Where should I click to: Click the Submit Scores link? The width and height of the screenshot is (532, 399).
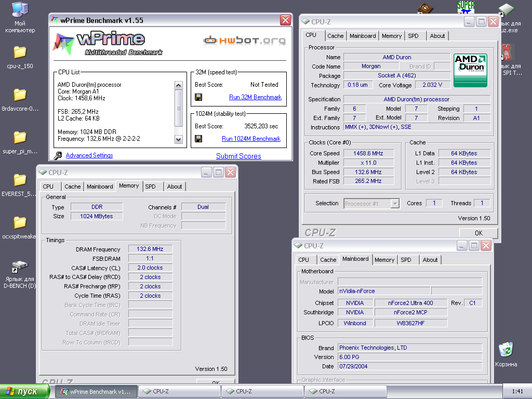click(238, 156)
